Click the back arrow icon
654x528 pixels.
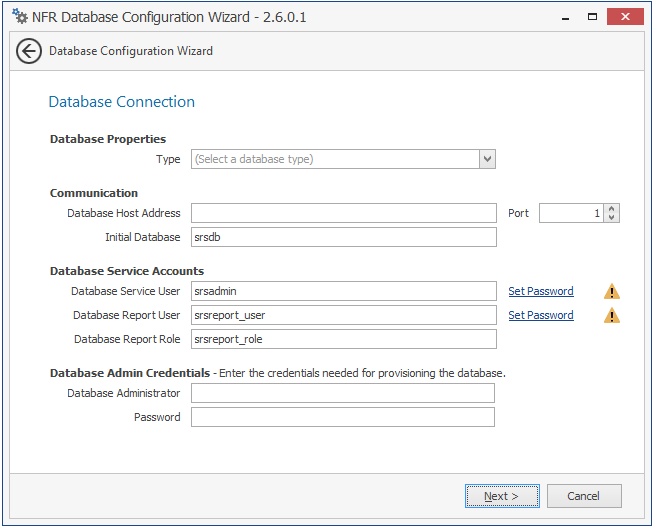[x=29, y=51]
